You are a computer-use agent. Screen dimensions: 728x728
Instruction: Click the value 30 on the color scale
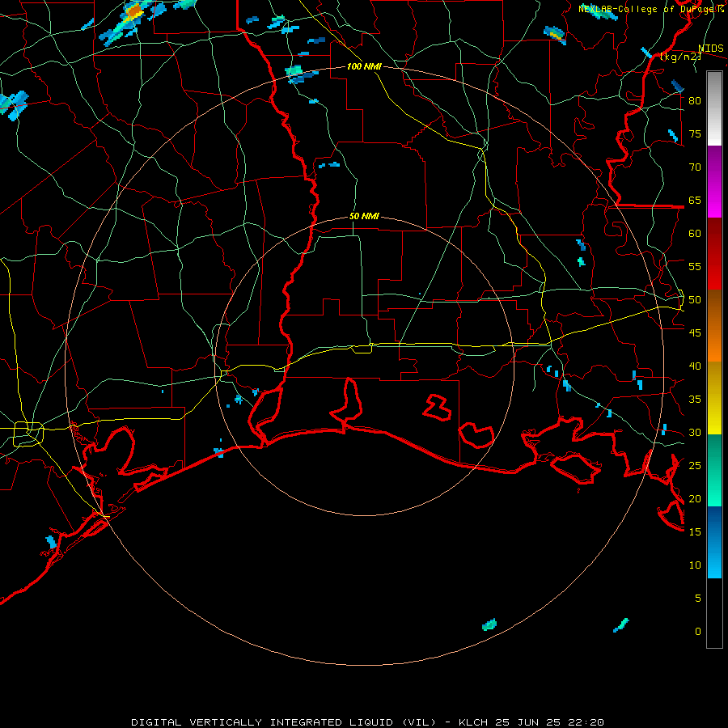695,432
